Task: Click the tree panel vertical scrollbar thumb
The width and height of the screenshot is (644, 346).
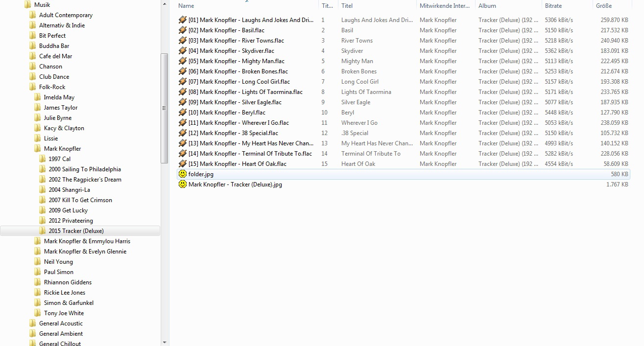Action: pyautogui.click(x=165, y=108)
